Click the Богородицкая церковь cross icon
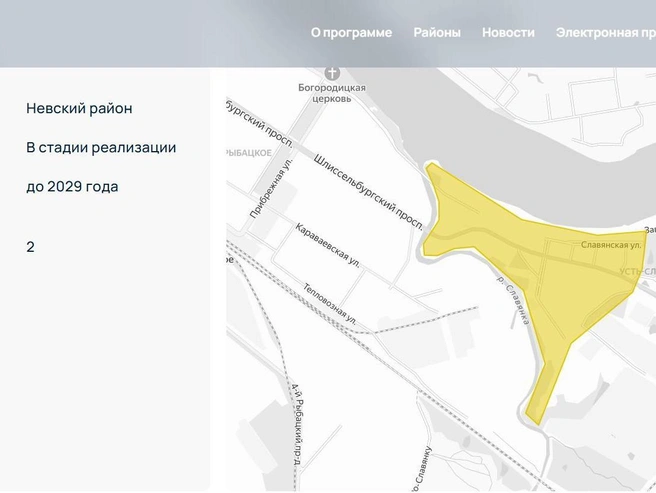 coord(332,73)
